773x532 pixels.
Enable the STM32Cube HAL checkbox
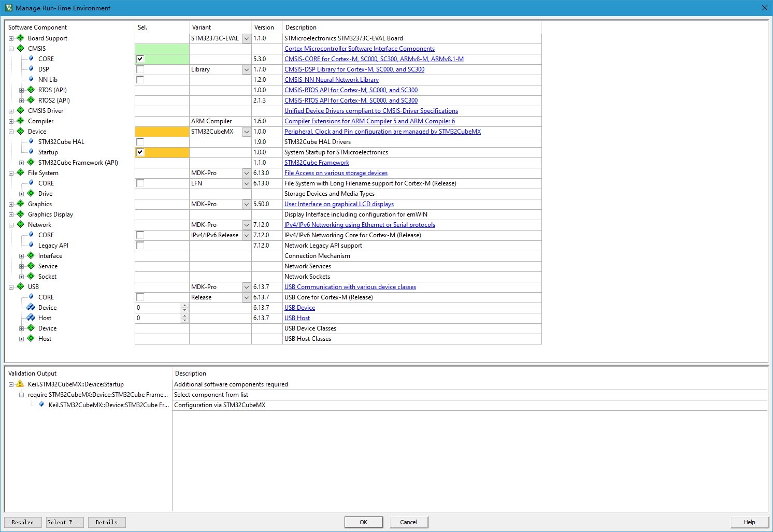[140, 142]
